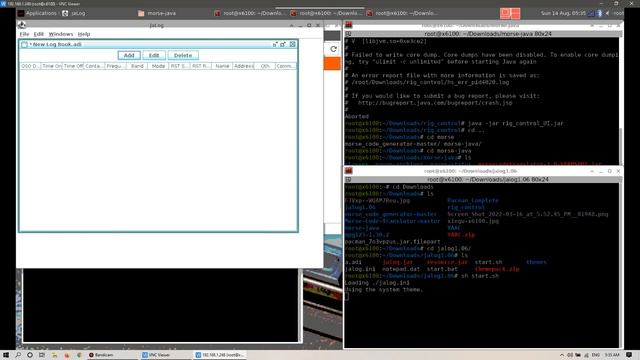This screenshot has width=640, height=360.
Task: Click the Time On column header
Action: [51, 66]
